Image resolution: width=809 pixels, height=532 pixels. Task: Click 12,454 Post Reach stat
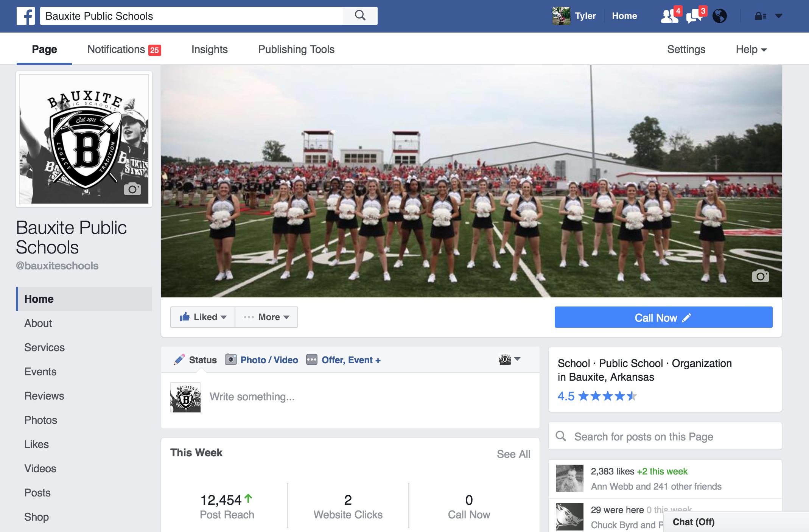[x=227, y=506]
